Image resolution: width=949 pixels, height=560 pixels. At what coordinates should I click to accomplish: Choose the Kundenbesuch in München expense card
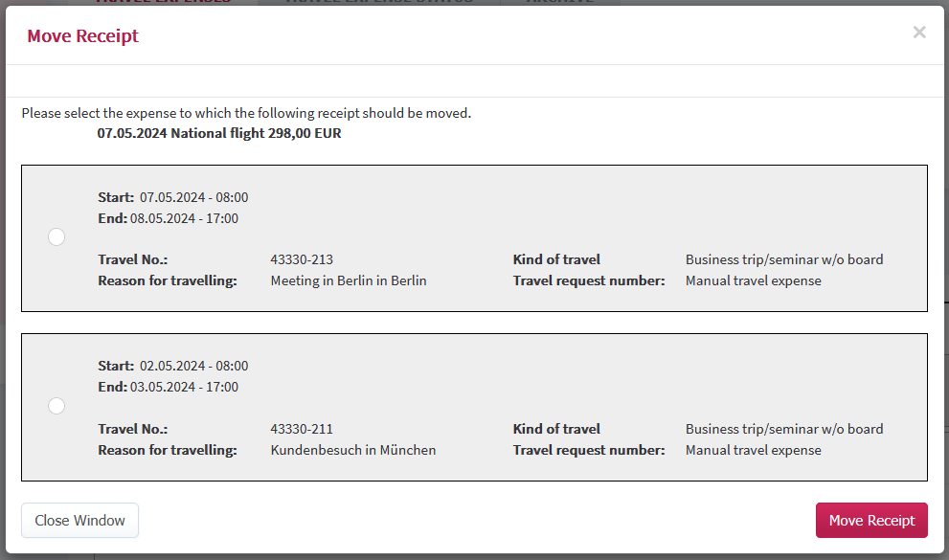pyautogui.click(x=475, y=408)
